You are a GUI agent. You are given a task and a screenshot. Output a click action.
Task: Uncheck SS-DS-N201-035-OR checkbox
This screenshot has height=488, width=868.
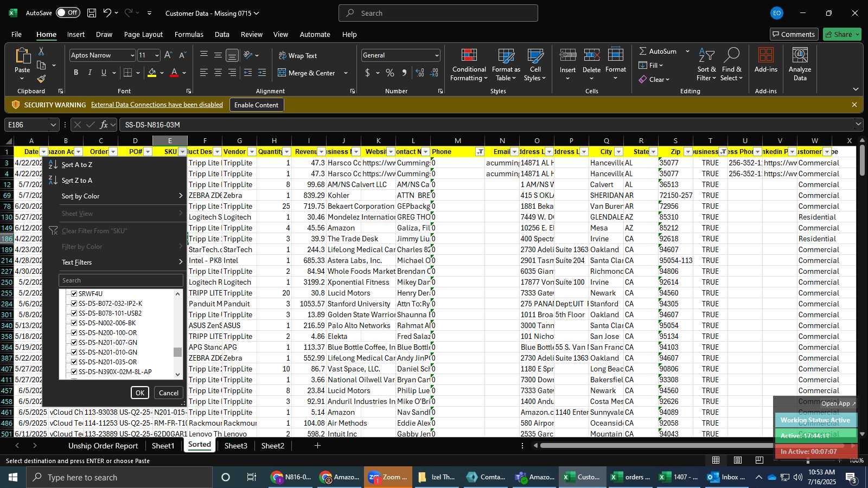point(74,362)
